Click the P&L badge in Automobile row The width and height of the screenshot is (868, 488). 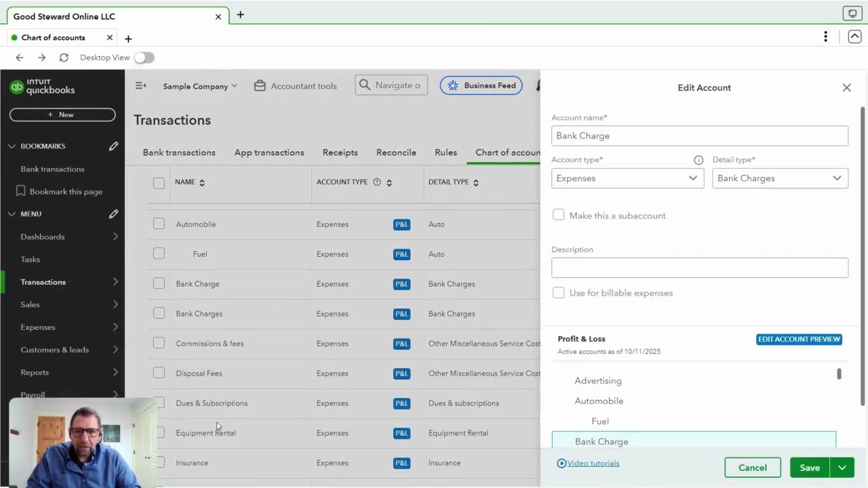point(402,224)
